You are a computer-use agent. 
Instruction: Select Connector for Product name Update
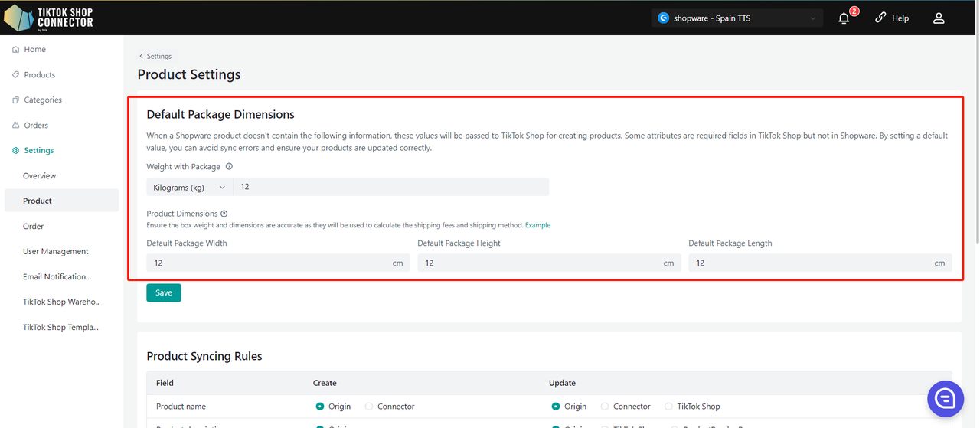[x=606, y=407]
